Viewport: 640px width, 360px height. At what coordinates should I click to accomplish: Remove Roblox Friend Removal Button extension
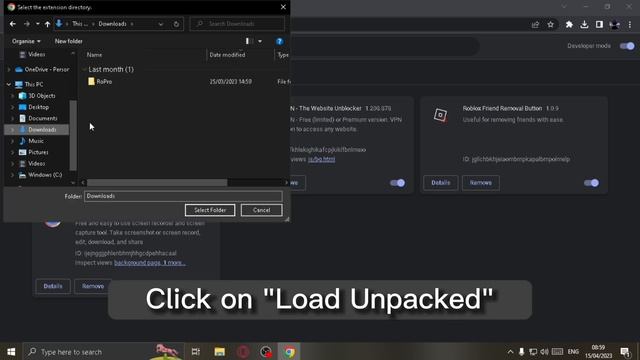480,183
